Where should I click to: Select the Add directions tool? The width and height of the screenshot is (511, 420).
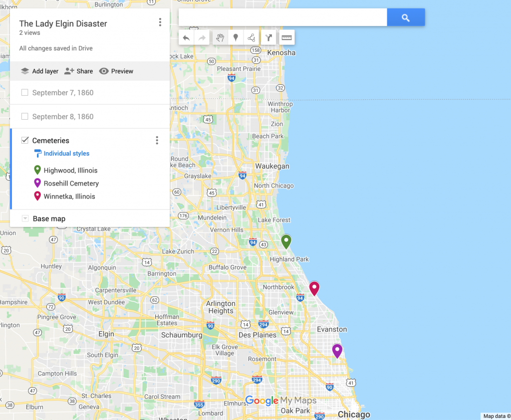(268, 38)
